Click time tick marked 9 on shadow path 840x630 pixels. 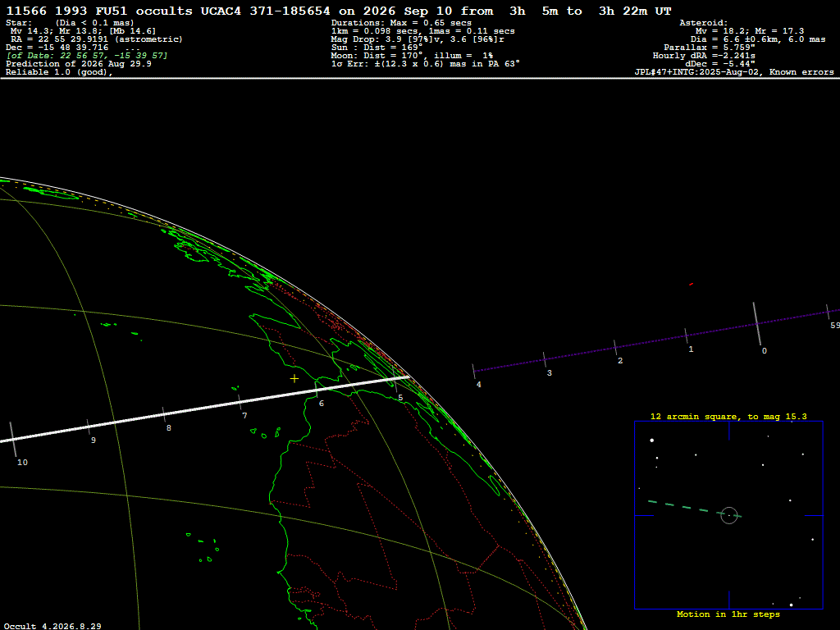(89, 427)
